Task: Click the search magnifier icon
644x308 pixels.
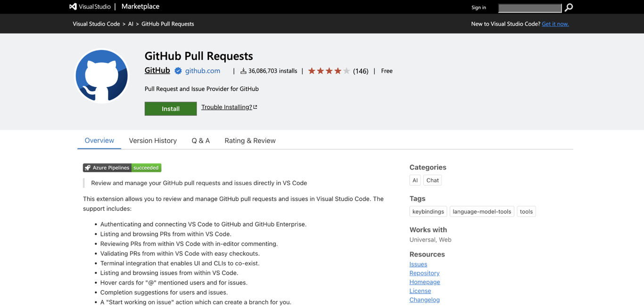Action: 569,8
